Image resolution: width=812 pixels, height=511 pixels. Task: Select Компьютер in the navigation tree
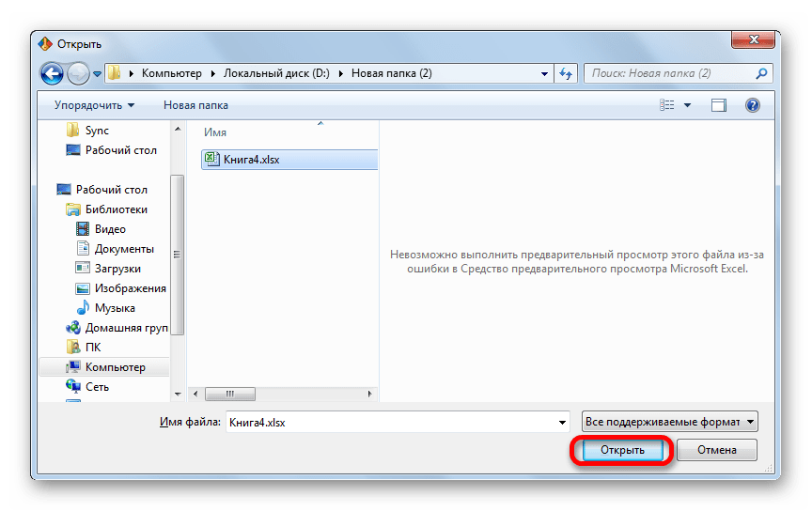115,367
